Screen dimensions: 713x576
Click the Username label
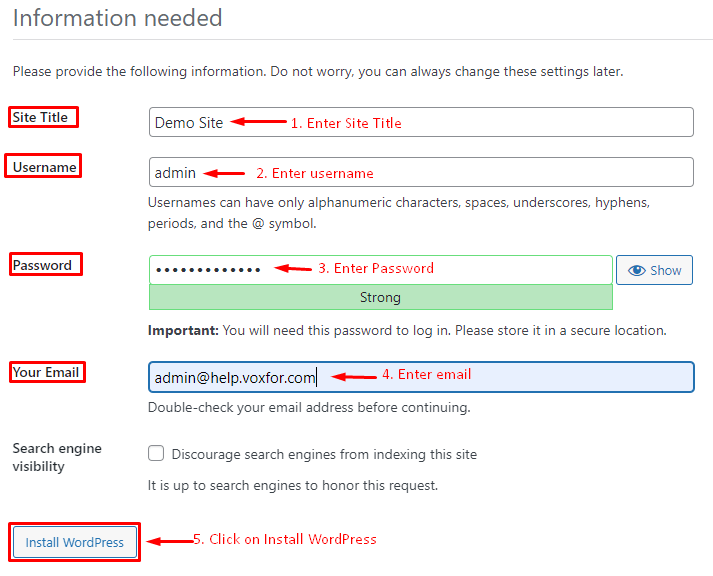44,167
